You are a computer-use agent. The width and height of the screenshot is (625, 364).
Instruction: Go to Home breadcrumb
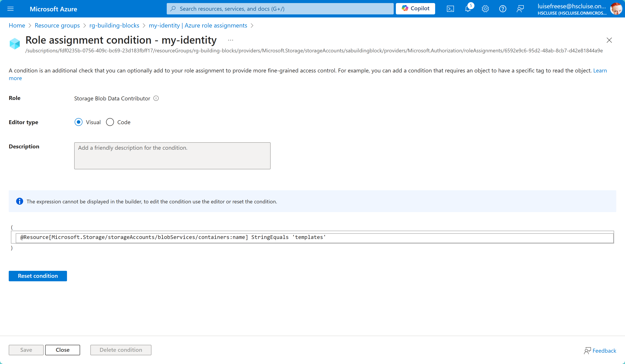[x=17, y=25]
